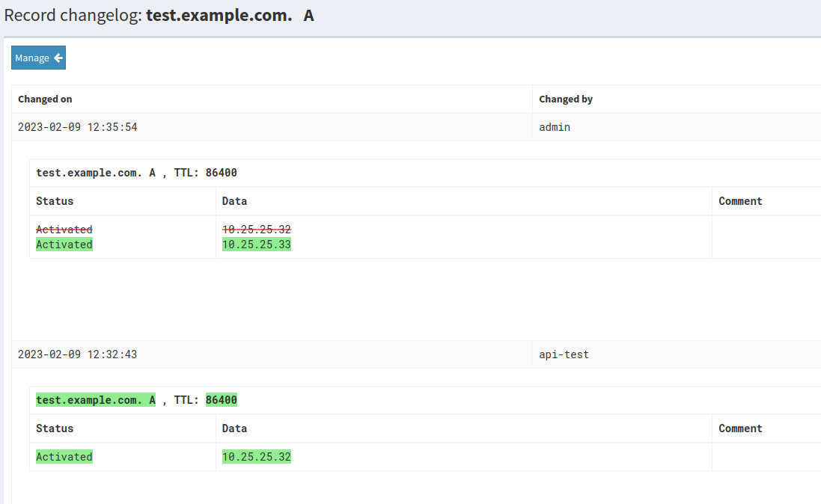Click the removed IP 10.25.25.32 entry
Screen dimensions: 821x504
[257, 229]
